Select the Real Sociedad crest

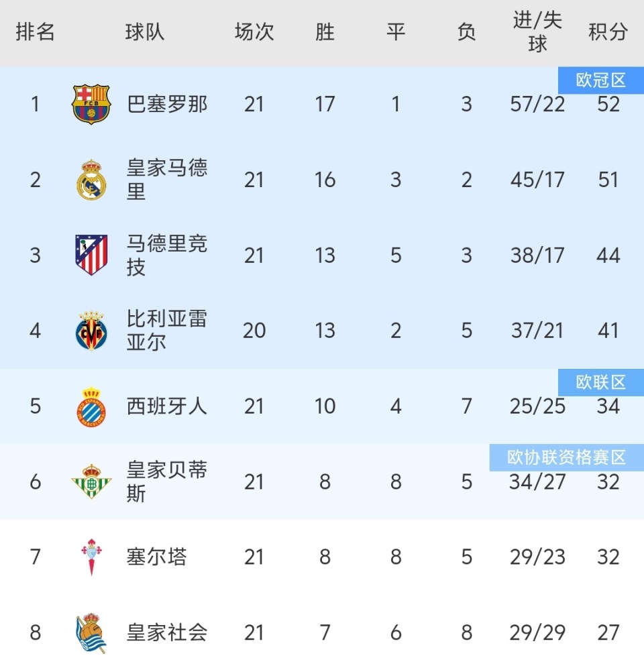coord(91,632)
